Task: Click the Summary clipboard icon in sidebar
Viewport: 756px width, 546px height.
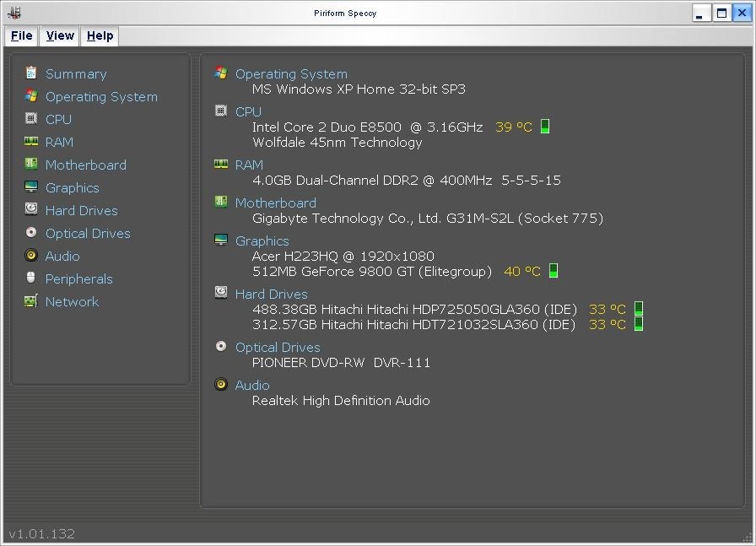Action: click(x=31, y=73)
